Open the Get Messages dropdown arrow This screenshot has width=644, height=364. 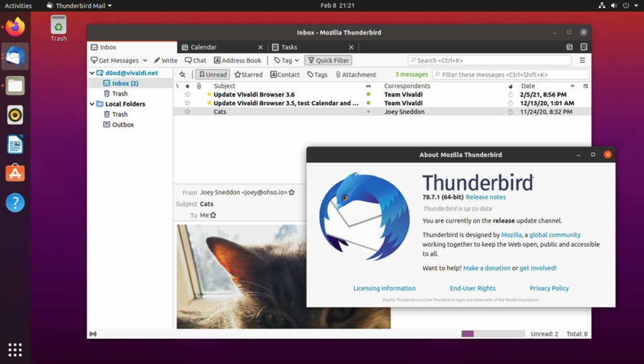click(145, 60)
